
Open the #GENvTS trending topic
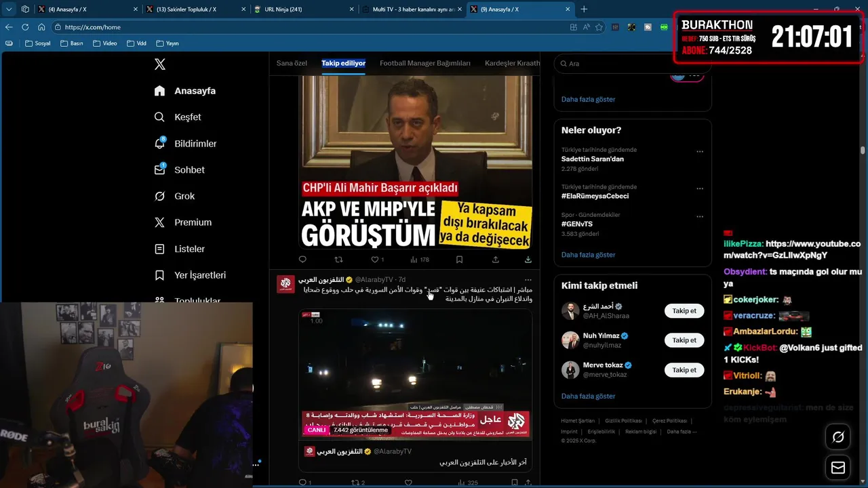[576, 224]
